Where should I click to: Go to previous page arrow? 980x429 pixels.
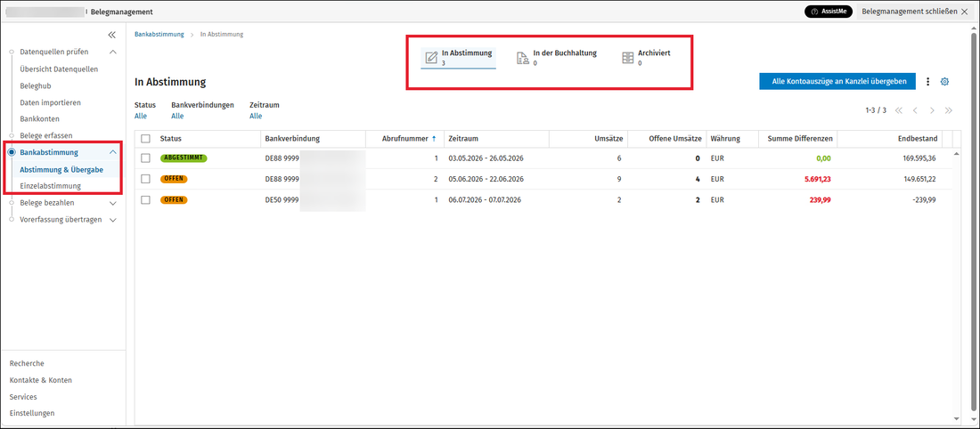point(915,110)
